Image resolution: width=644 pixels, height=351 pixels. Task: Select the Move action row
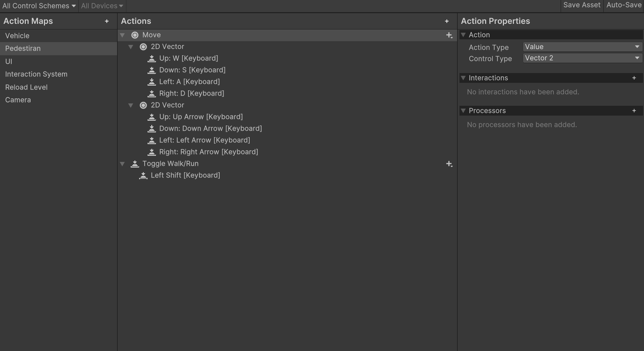click(x=287, y=35)
